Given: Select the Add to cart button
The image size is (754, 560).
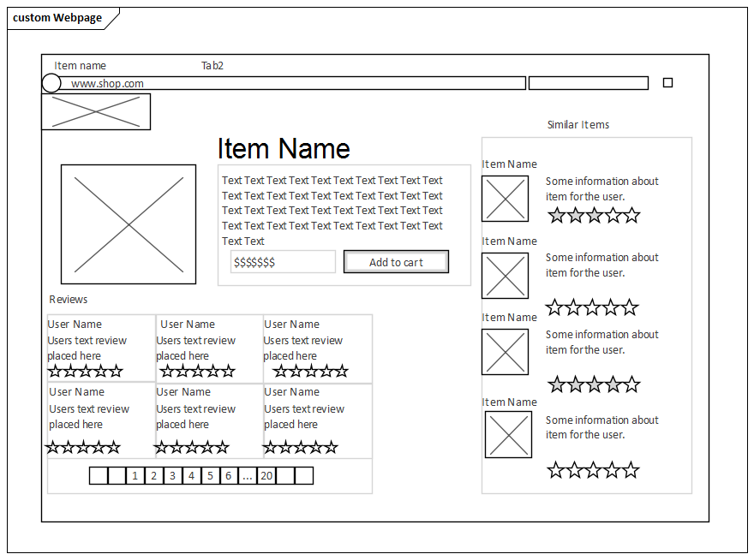Looking at the screenshot, I should tap(396, 261).
